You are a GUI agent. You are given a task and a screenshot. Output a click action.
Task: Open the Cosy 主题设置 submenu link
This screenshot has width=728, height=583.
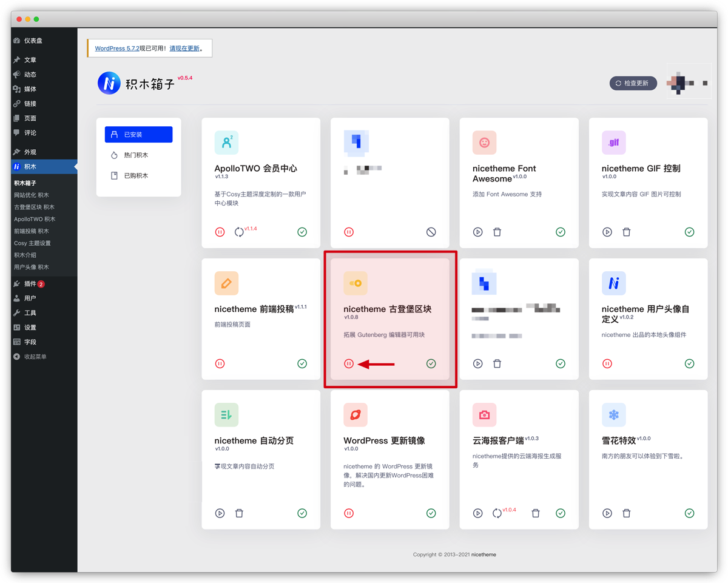32,243
